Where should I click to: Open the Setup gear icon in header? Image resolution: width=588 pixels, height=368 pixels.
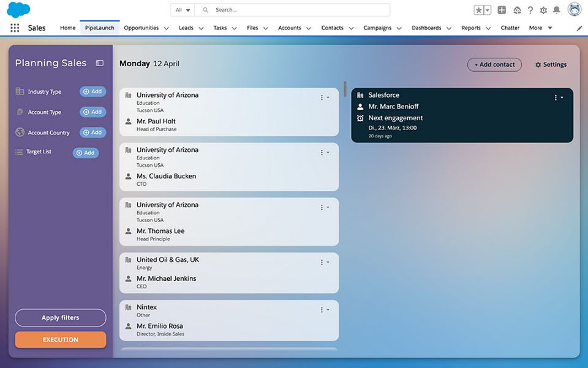(543, 10)
